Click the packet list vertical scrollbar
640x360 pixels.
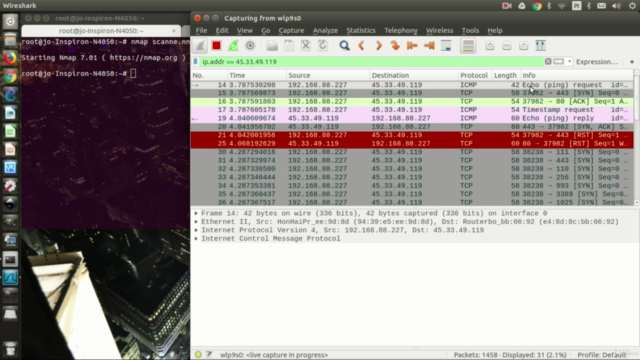click(636, 137)
